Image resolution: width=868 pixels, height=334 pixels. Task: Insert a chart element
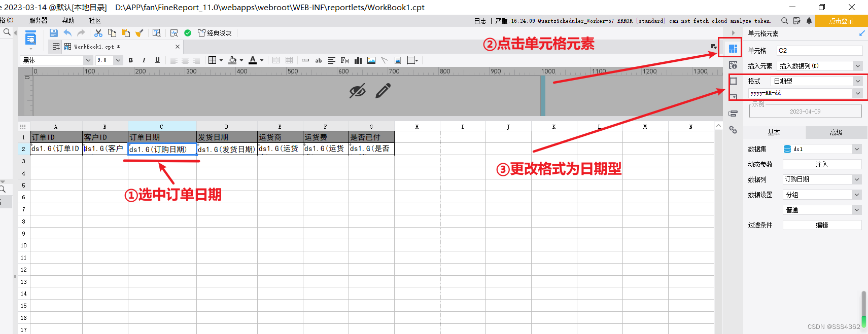coord(358,60)
